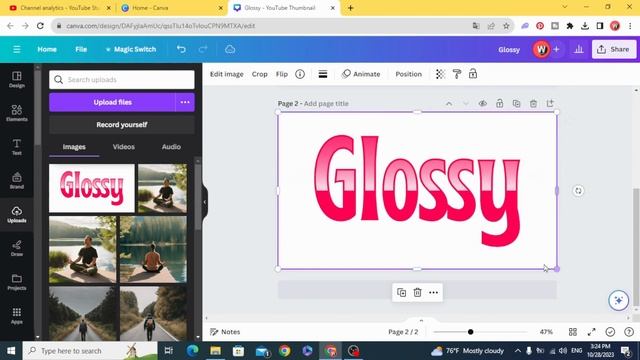The image size is (640, 360).
Task: Collapse the side panel with arrow tab
Action: [205, 202]
